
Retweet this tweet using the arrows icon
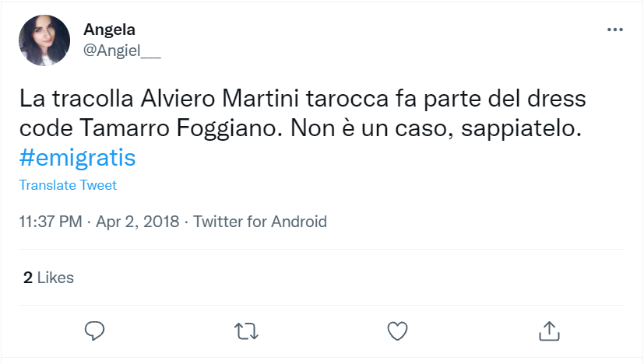point(246,331)
